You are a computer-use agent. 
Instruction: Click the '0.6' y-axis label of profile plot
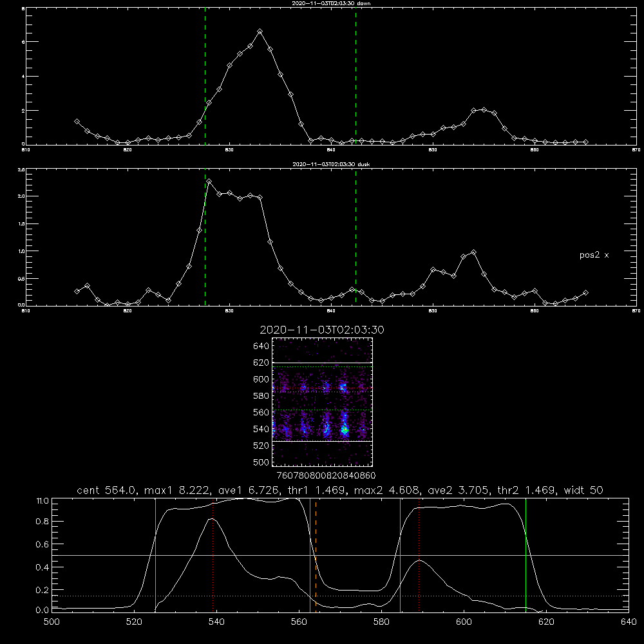[43, 544]
